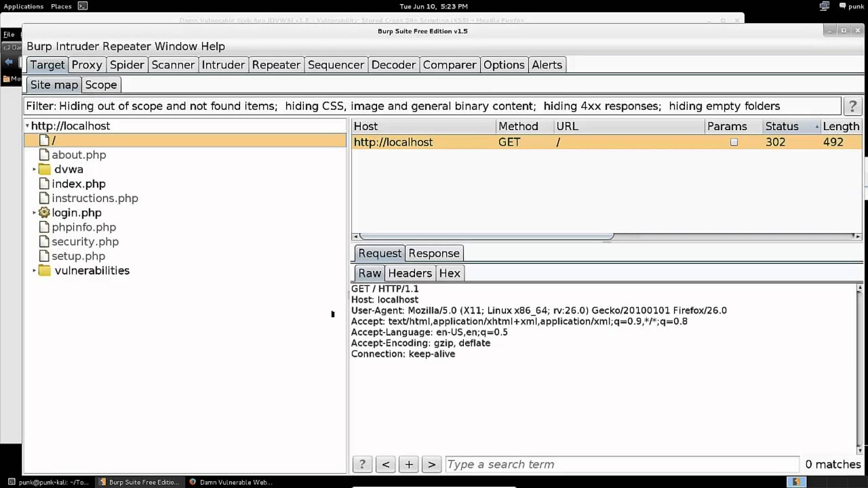The width and height of the screenshot is (868, 488).
Task: Switch to Raw view
Action: pos(370,273)
